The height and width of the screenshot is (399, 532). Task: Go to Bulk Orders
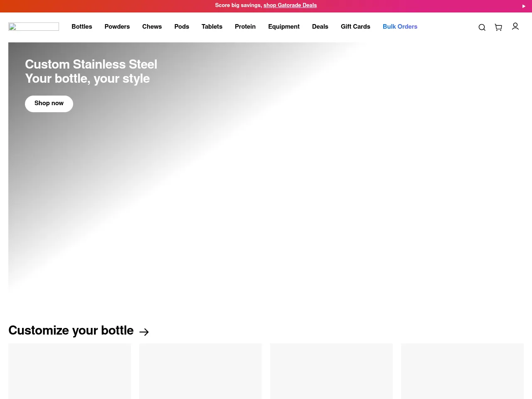(x=400, y=27)
